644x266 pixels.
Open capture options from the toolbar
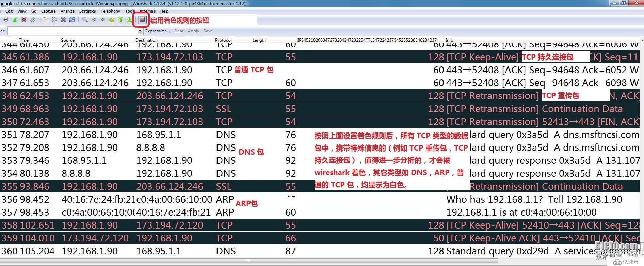pos(6,20)
